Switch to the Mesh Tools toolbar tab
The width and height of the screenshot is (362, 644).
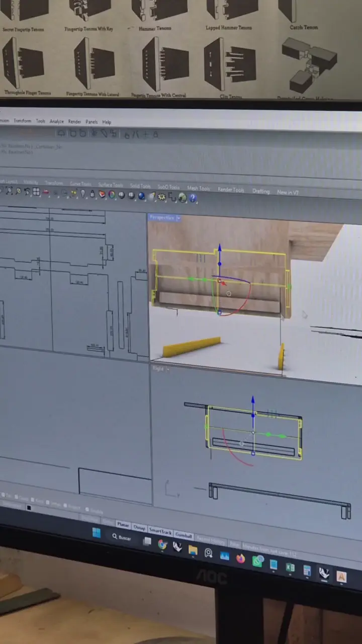(199, 188)
